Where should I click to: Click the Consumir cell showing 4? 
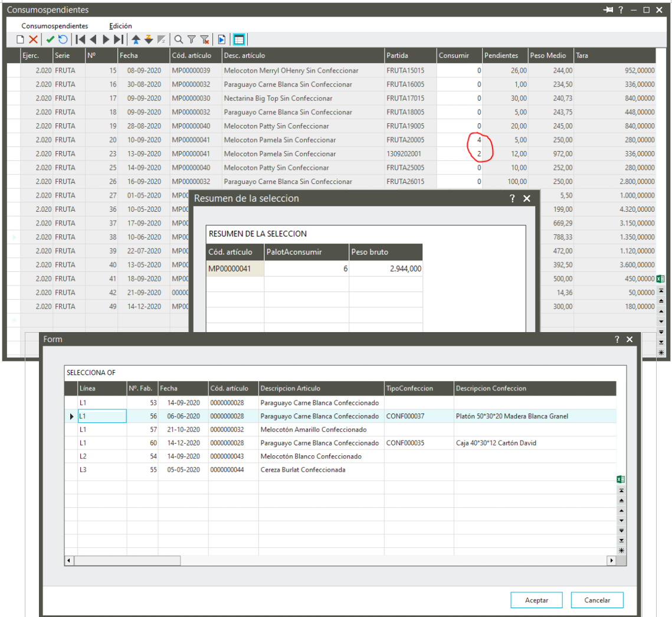tap(460, 140)
